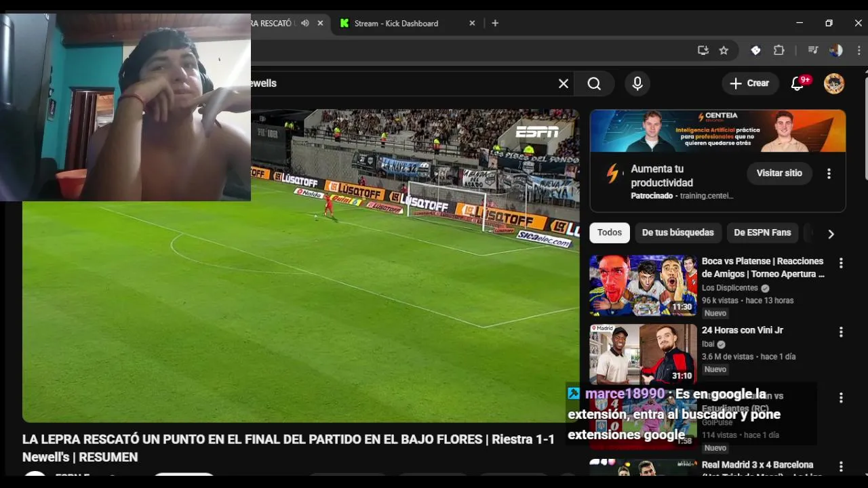The width and height of the screenshot is (868, 488).
Task: Open 24 Horas con Vini Jr thumbnail
Action: click(x=643, y=354)
